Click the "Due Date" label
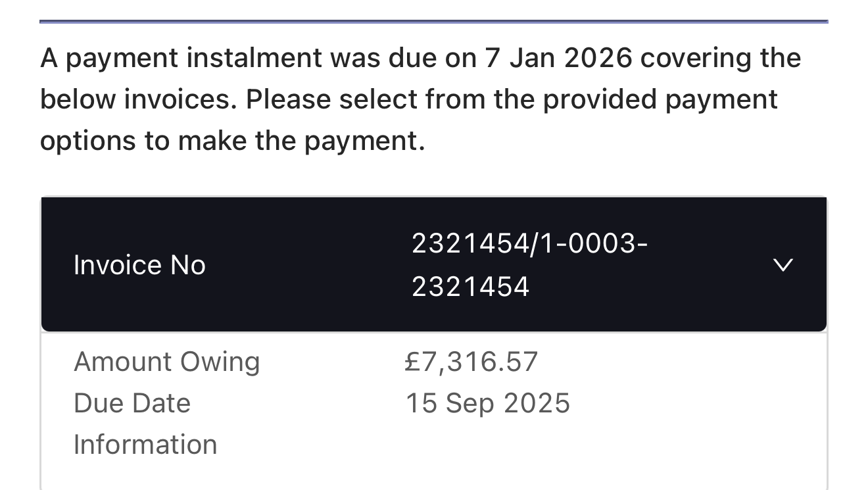Screen dimensions: 868x490 pyautogui.click(x=132, y=403)
